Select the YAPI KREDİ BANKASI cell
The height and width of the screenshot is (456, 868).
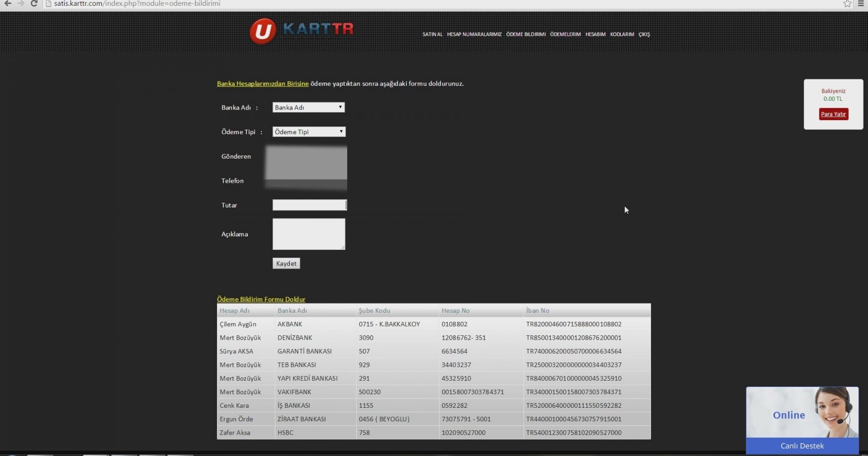[308, 378]
